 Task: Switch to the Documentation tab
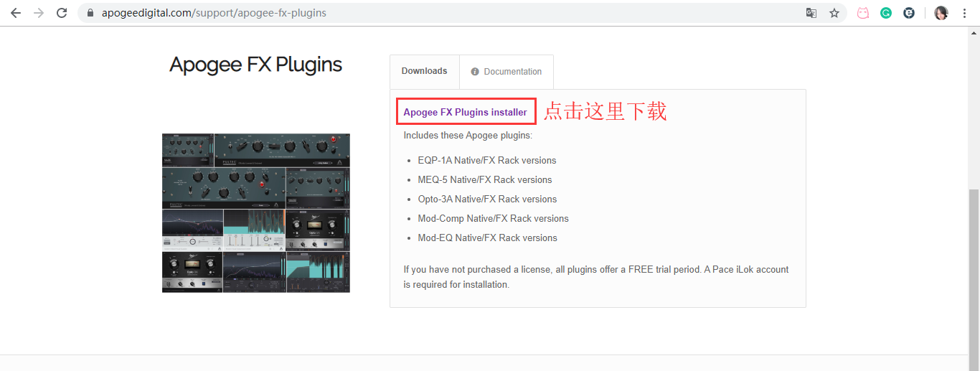[507, 72]
